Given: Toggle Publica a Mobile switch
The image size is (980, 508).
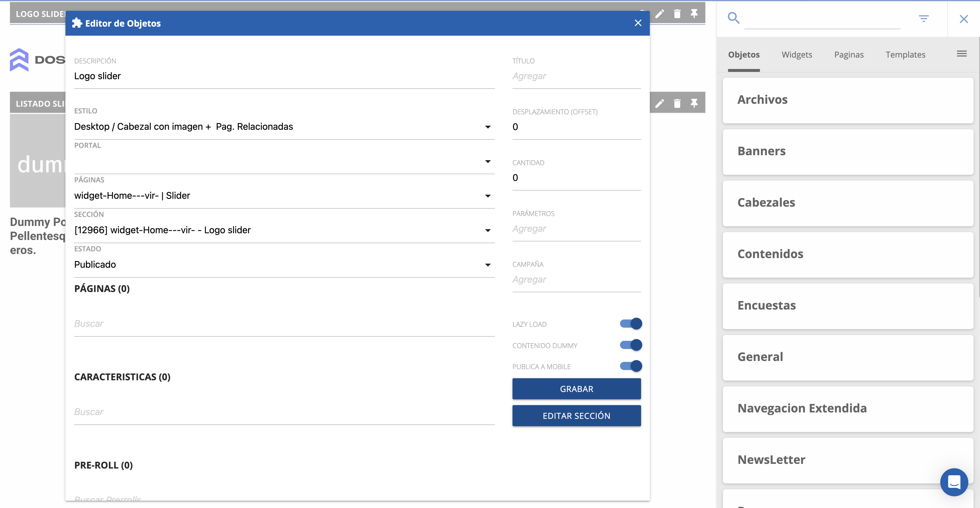Looking at the screenshot, I should pyautogui.click(x=631, y=366).
